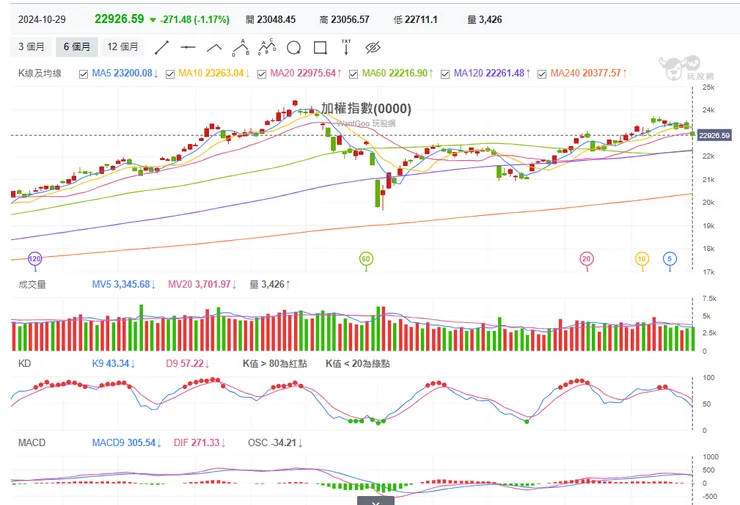Image resolution: width=740 pixels, height=505 pixels.
Task: Click the K9 43.34 indicator label
Action: [114, 363]
